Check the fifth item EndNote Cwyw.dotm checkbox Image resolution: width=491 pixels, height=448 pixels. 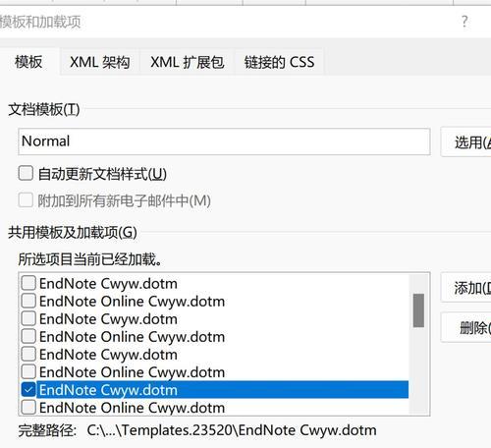tap(28, 354)
